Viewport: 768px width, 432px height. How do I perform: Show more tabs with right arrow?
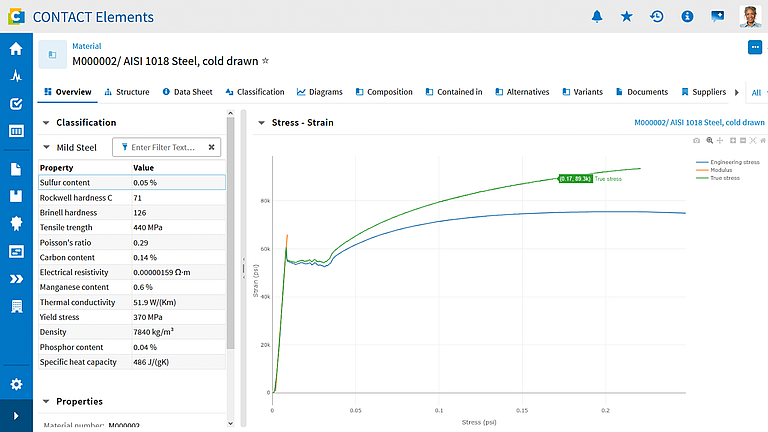pos(737,92)
